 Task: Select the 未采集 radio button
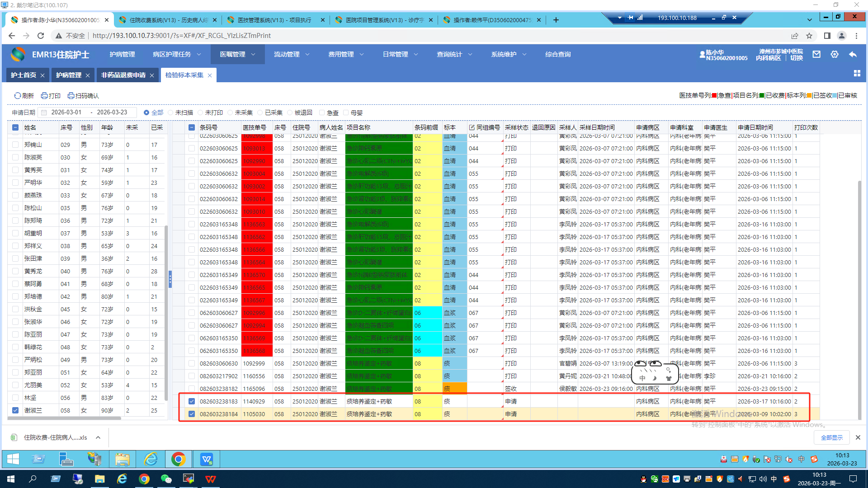[230, 113]
